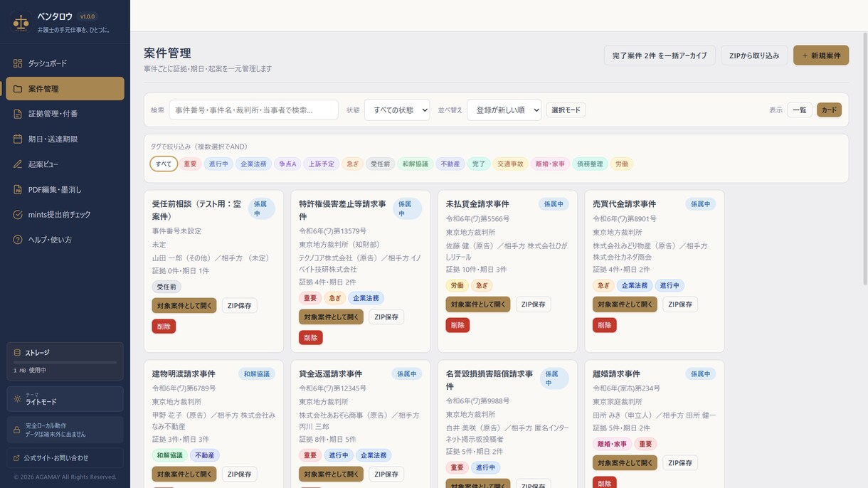The height and width of the screenshot is (488, 868).
Task: Click 特許権侵害差止等請求事件 card title
Action: [342, 210]
